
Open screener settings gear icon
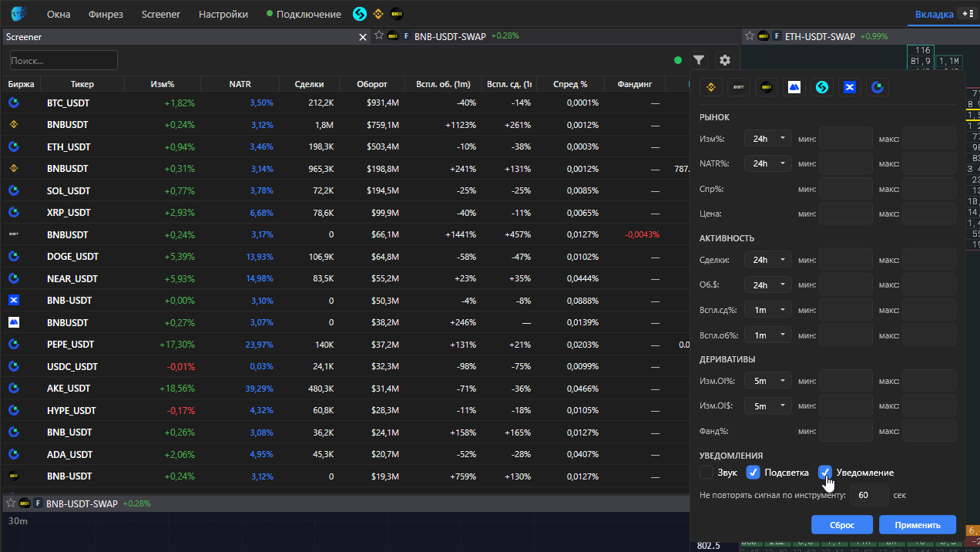click(x=724, y=60)
